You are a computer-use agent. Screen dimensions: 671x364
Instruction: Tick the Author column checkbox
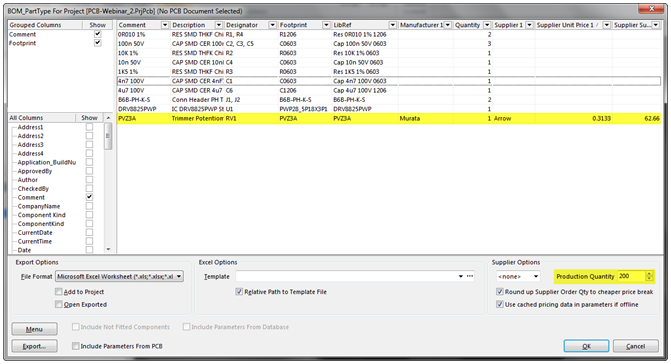click(89, 180)
